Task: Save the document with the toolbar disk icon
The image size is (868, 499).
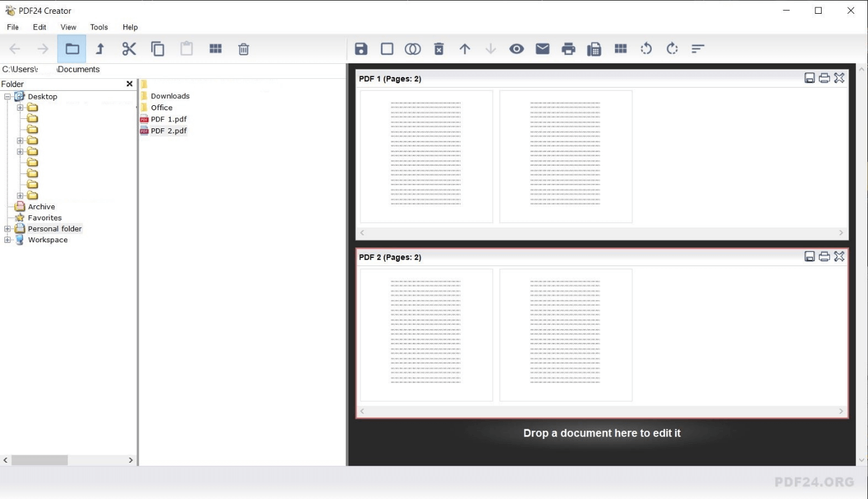Action: click(361, 49)
